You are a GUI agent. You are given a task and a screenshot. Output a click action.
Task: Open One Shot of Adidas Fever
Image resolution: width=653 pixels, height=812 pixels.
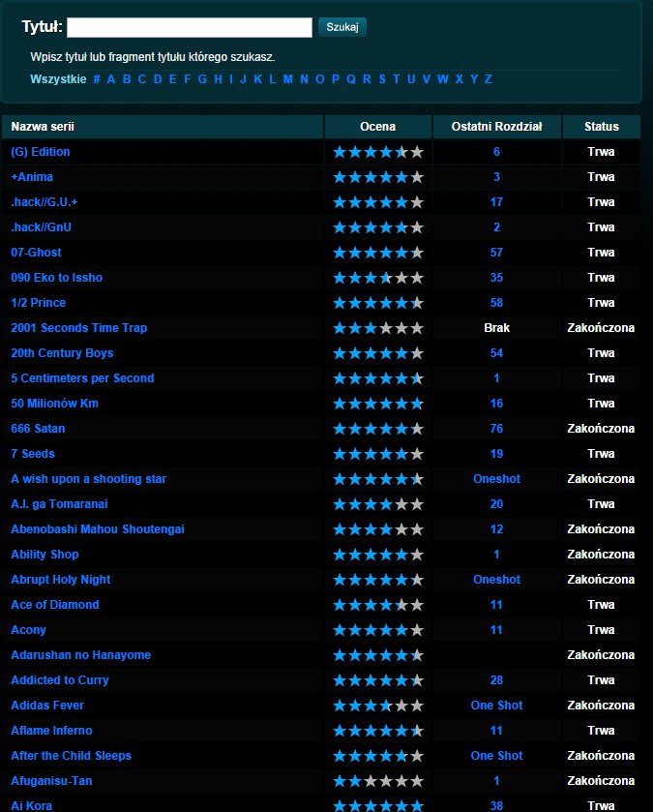click(x=496, y=706)
